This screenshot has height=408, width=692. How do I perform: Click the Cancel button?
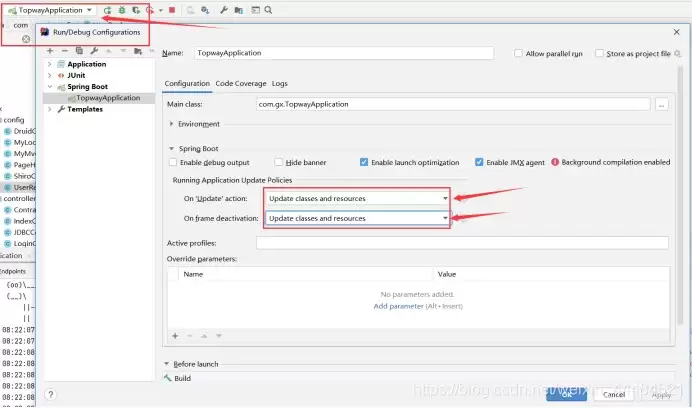point(614,394)
